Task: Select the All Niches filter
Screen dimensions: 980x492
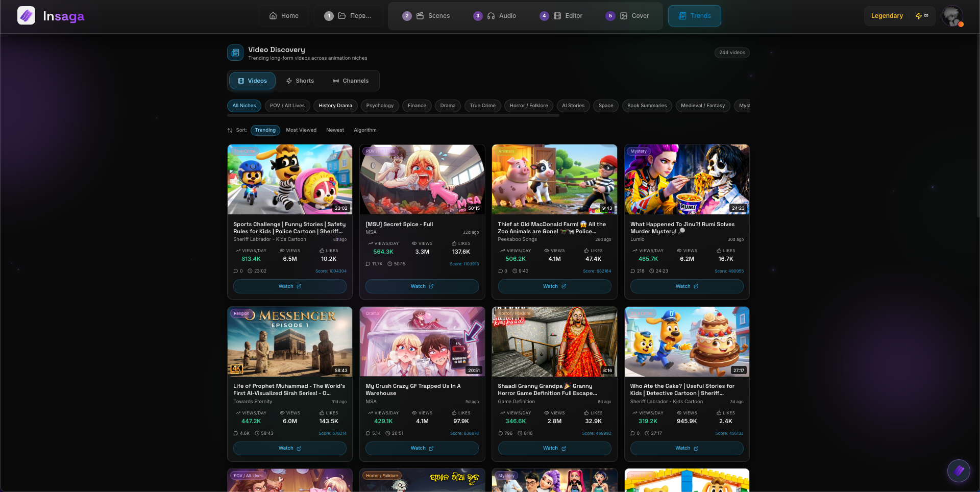Action: (x=244, y=106)
